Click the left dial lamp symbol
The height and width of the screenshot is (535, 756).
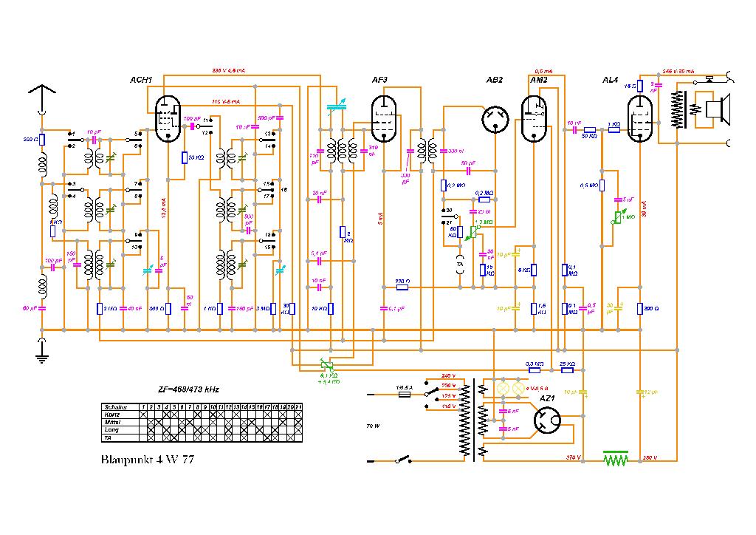pyautogui.click(x=503, y=389)
